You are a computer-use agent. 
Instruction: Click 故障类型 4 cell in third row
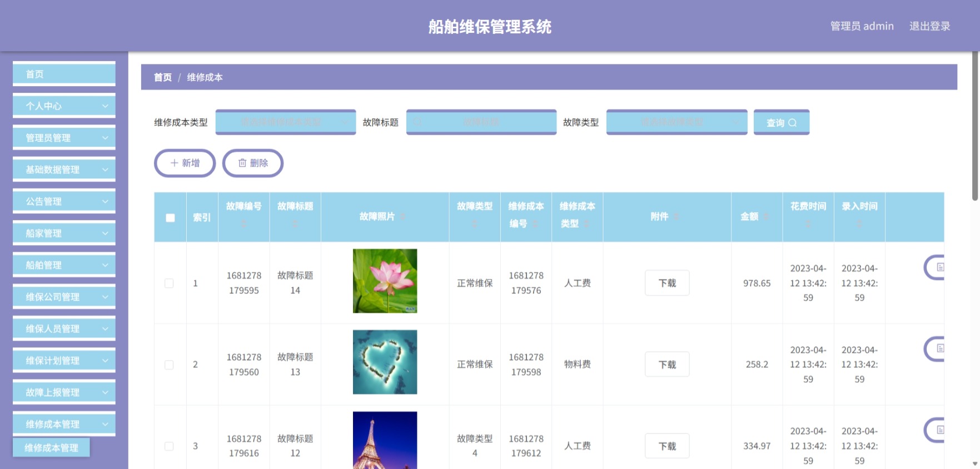point(475,446)
